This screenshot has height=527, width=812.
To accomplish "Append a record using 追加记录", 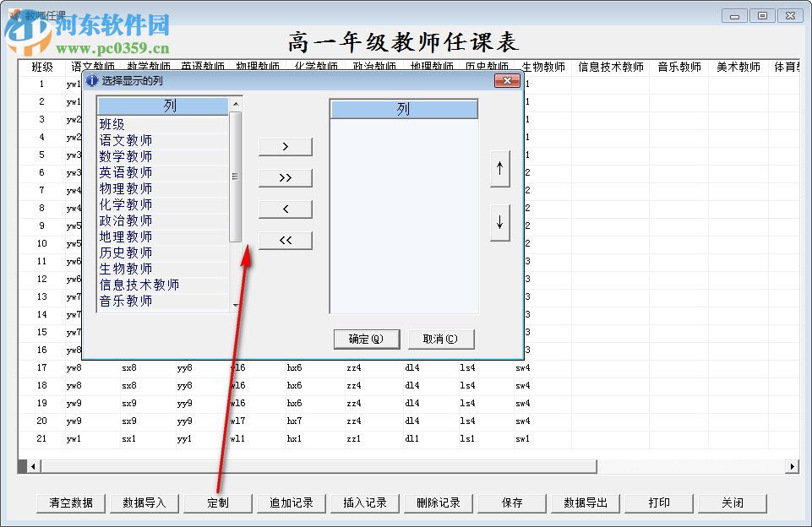I will 291,503.
